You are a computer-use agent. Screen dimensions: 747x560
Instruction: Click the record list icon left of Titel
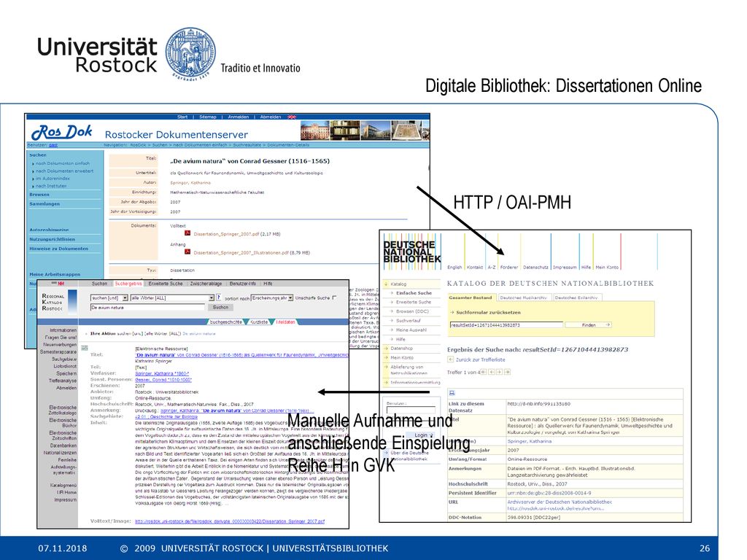85,348
